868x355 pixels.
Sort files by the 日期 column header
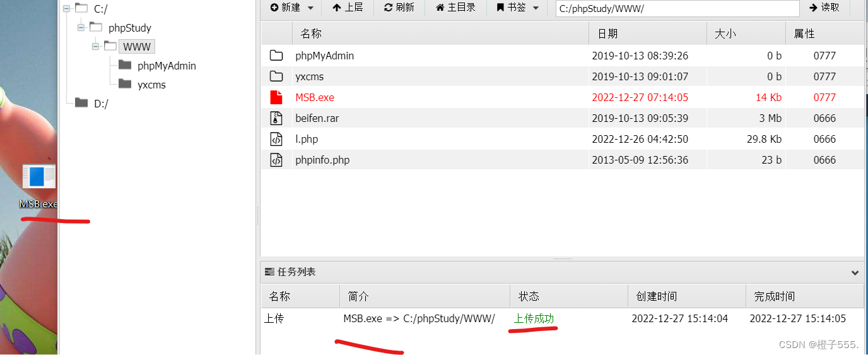647,33
